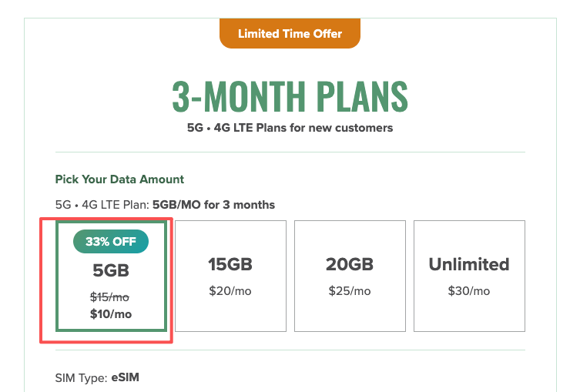The height and width of the screenshot is (392, 580).
Task: Click the 20GB title text
Action: 350,265
